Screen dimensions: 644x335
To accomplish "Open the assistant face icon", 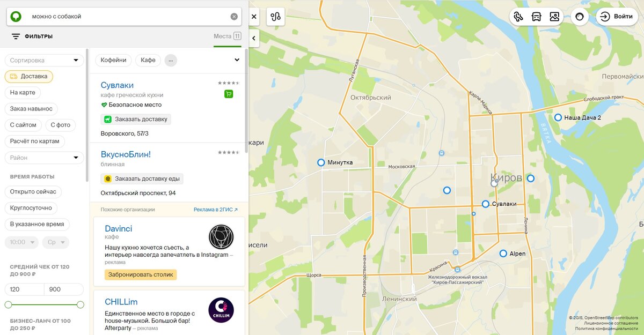I will coord(580,17).
